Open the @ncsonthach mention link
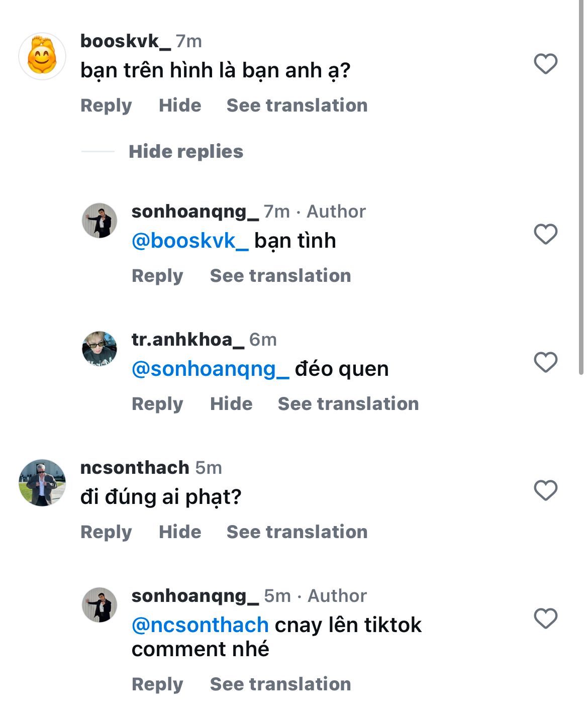 click(200, 625)
